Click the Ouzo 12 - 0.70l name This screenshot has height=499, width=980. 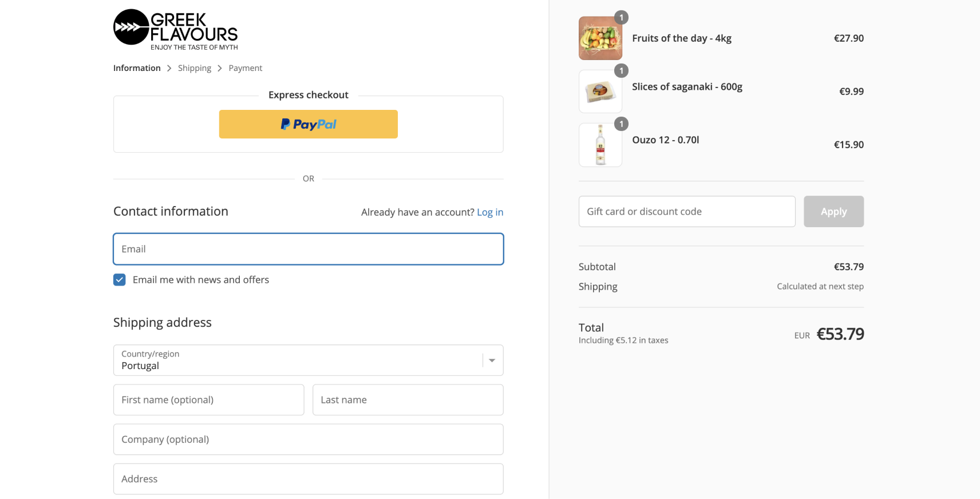tap(666, 140)
